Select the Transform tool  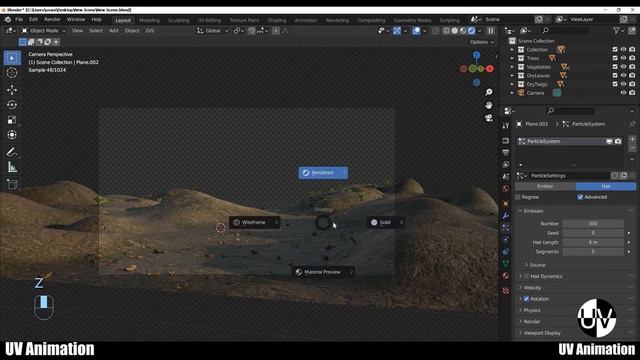12,135
